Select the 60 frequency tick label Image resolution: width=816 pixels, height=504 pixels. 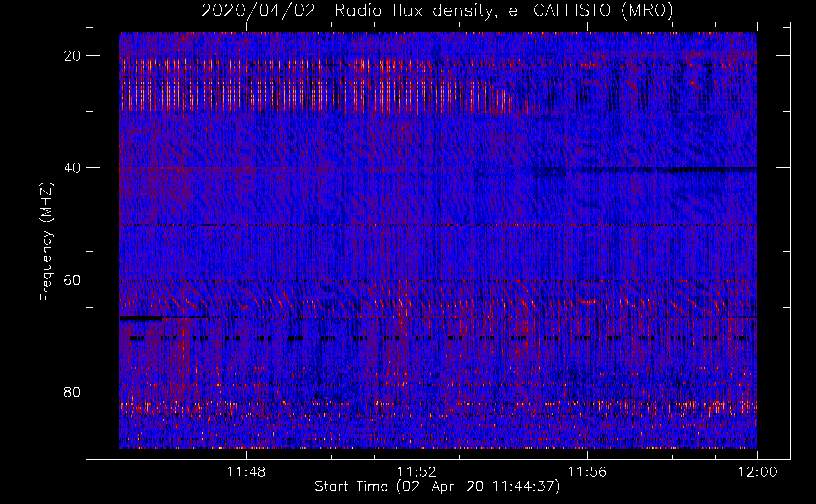(73, 280)
